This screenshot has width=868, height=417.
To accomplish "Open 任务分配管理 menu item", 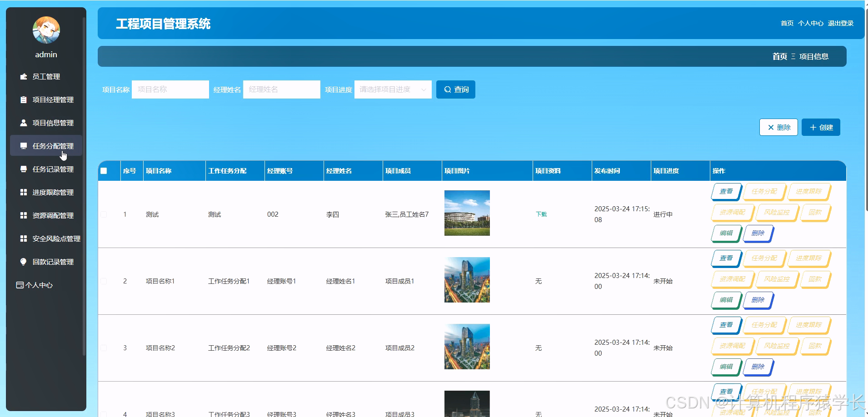I will (46, 146).
